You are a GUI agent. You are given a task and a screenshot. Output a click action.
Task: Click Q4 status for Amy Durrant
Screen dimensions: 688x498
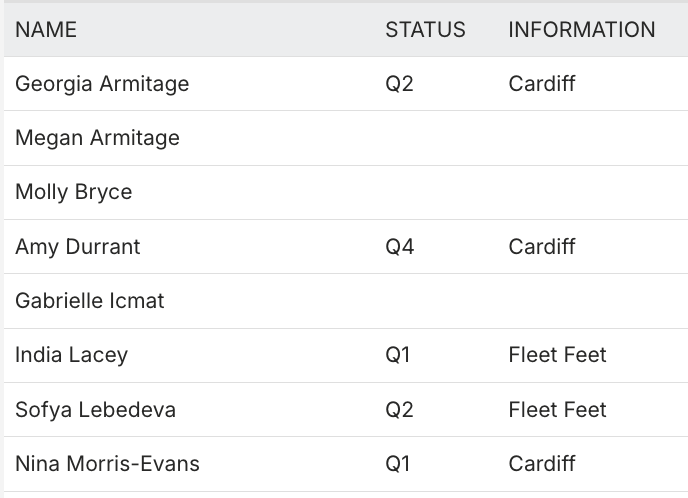tap(399, 247)
